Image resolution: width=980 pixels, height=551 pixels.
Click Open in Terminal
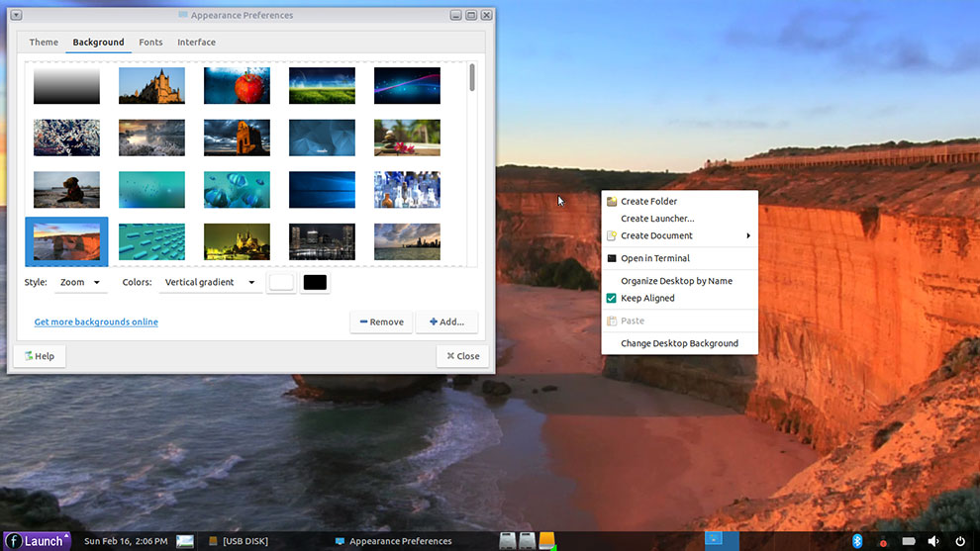[679, 258]
